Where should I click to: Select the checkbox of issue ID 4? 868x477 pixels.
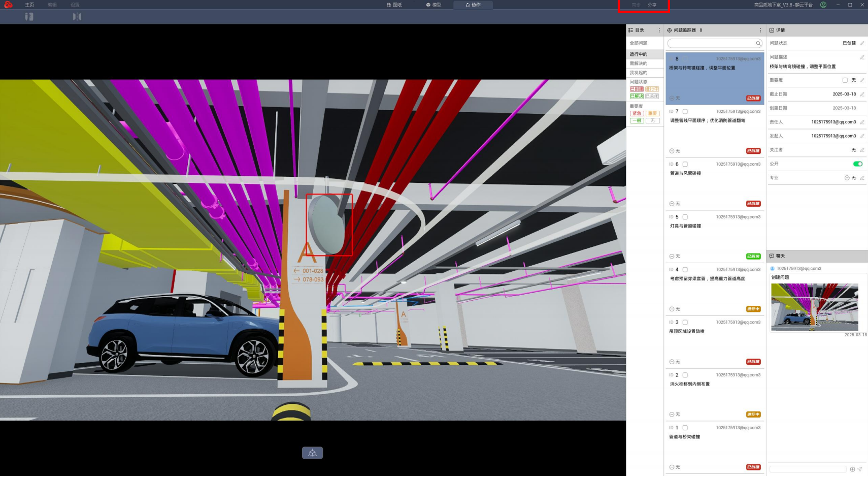[685, 270]
